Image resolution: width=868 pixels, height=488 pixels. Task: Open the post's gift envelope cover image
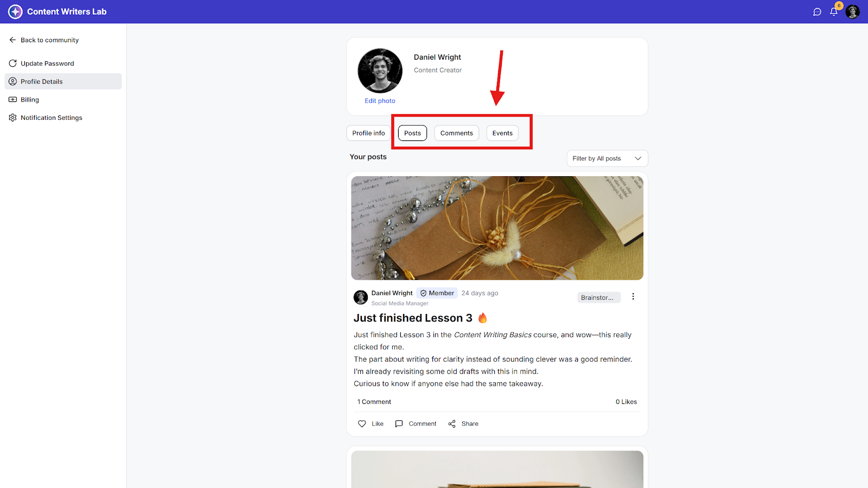coord(497,228)
